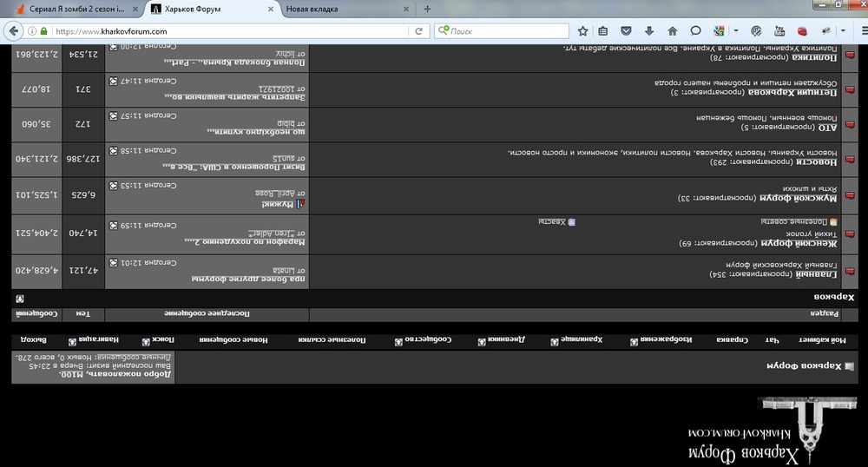Screen dimensions: 868x467
Task: Switch to the Новая вкладка tab
Action: click(x=346, y=9)
